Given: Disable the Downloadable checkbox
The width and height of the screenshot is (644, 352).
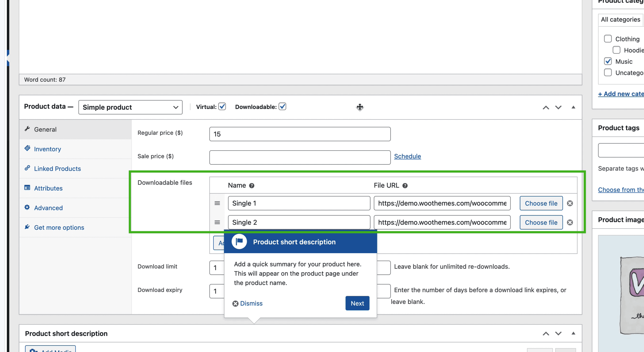Looking at the screenshot, I should [283, 106].
